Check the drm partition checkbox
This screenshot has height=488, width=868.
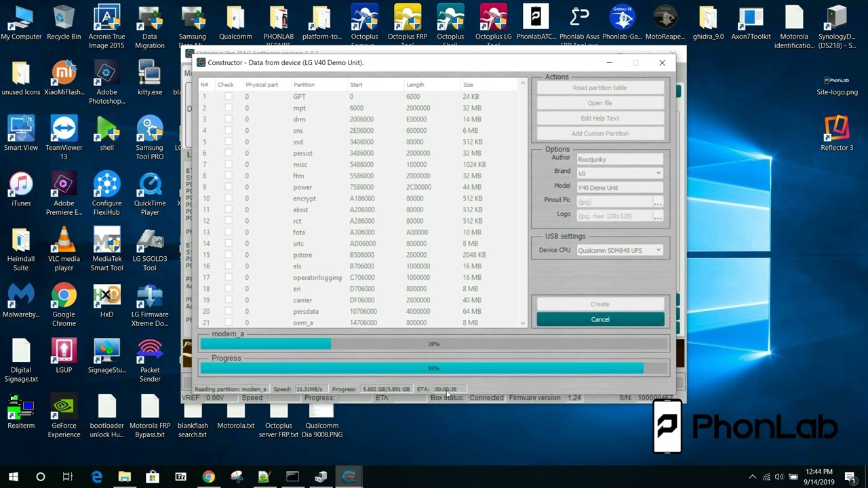[228, 119]
